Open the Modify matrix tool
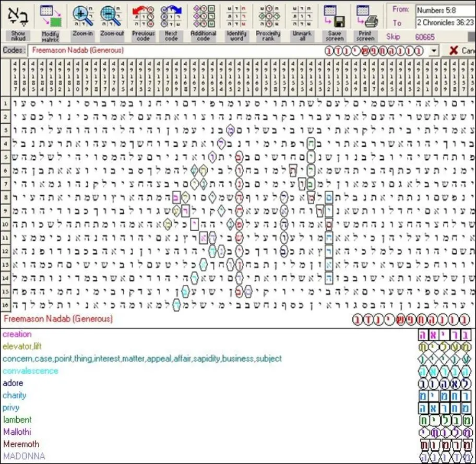This screenshot has width=476, height=464. point(51,16)
